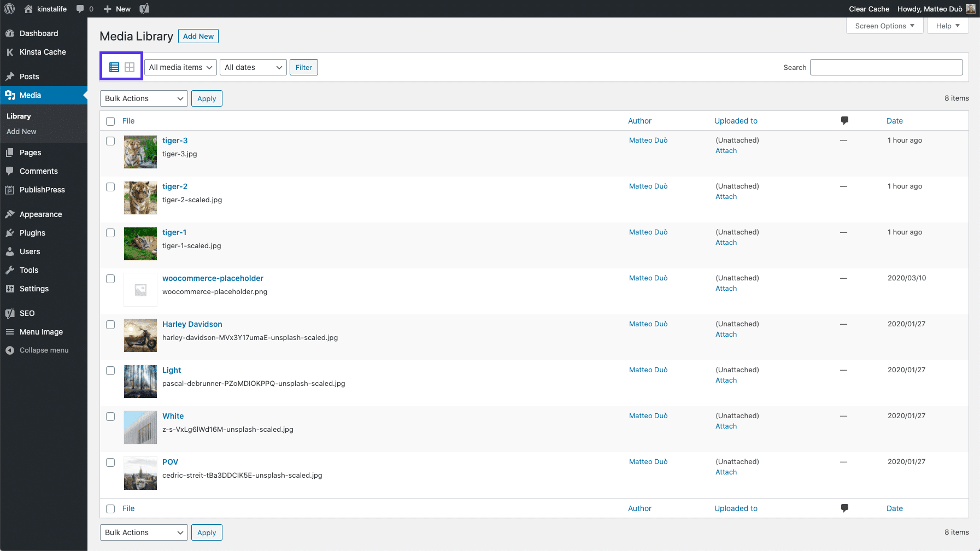980x551 pixels.
Task: Open Screen Options
Action: click(x=884, y=25)
